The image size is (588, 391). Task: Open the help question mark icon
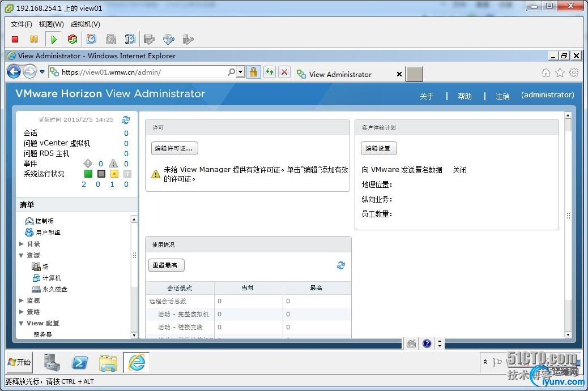coord(427,343)
